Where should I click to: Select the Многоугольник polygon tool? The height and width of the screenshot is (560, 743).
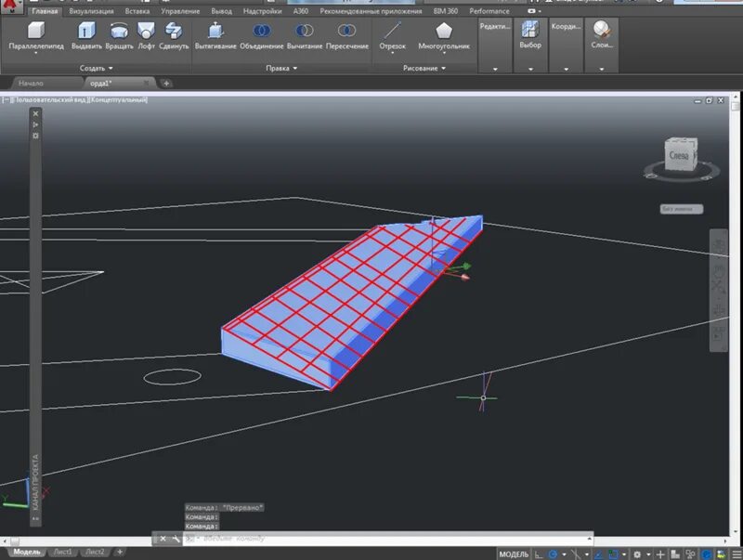tap(444, 35)
